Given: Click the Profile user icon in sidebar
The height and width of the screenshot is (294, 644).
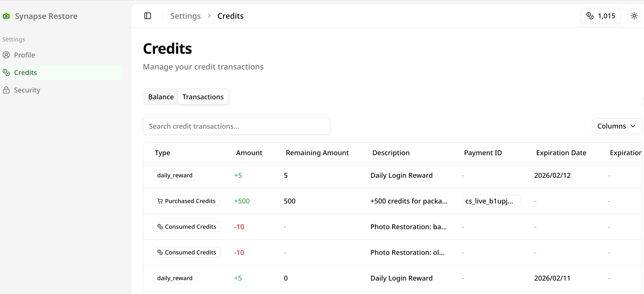Looking at the screenshot, I should click(6, 55).
